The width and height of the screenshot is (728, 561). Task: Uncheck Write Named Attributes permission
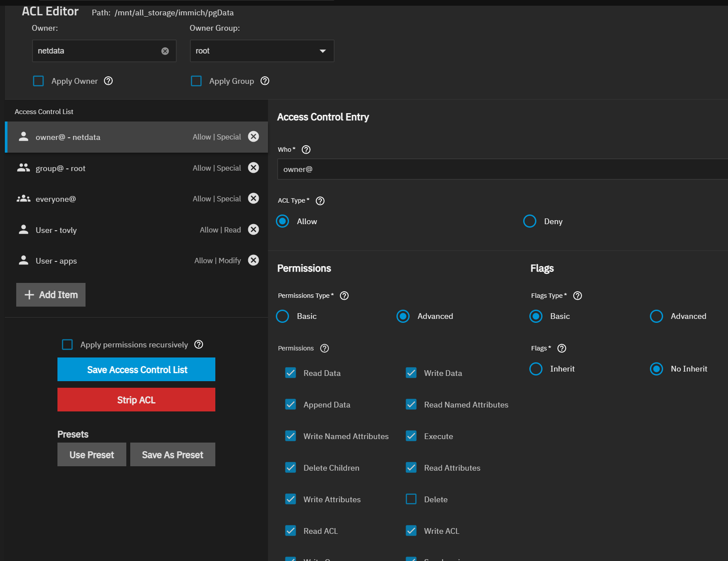(291, 436)
